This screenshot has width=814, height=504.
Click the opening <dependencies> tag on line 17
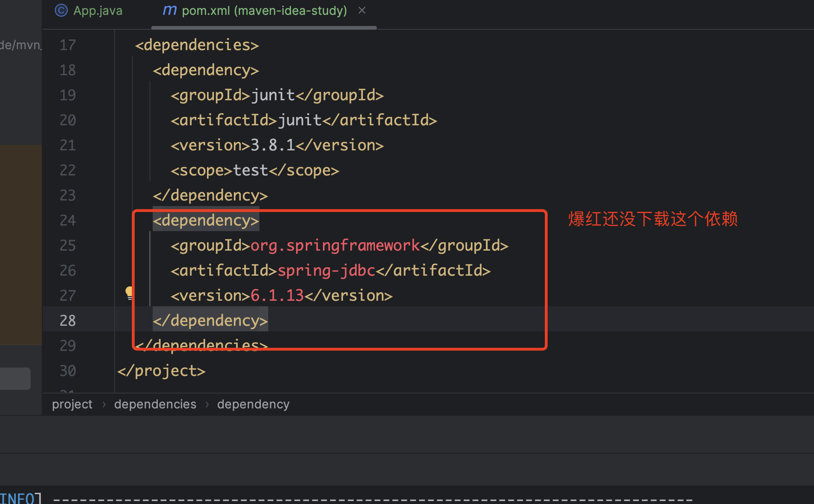pos(197,45)
